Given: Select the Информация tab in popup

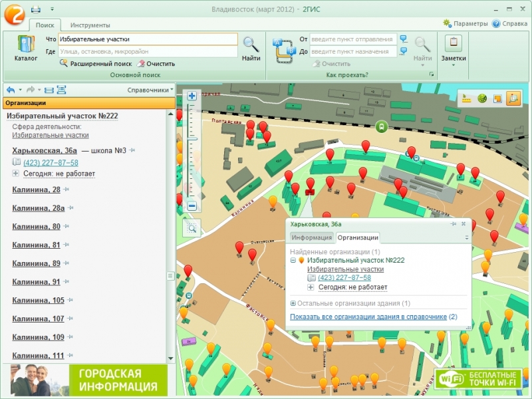Looking at the screenshot, I should (311, 237).
